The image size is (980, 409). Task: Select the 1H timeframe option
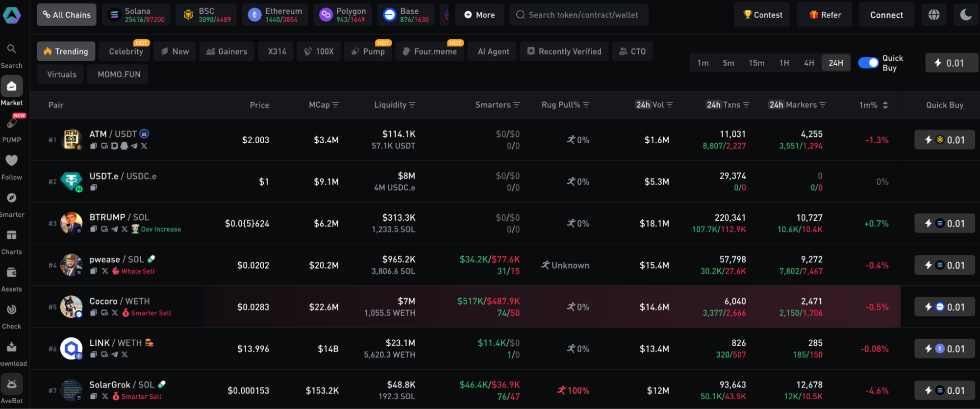click(x=784, y=63)
